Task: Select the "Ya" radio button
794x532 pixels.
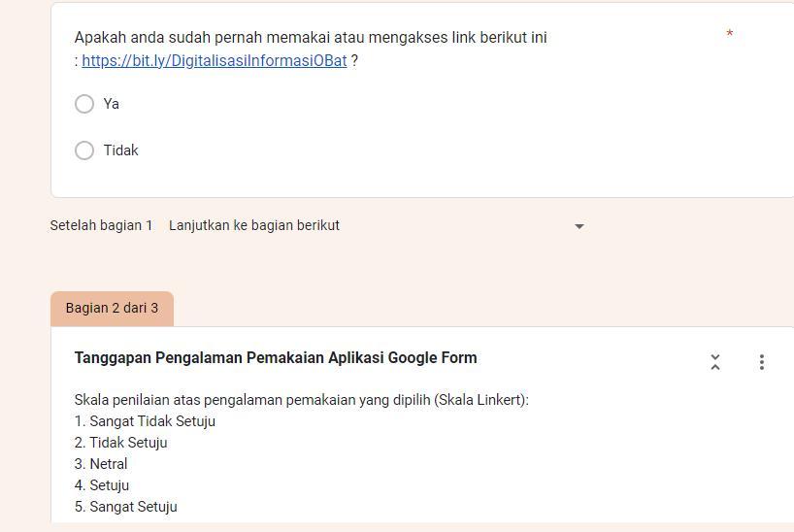Action: click(84, 104)
